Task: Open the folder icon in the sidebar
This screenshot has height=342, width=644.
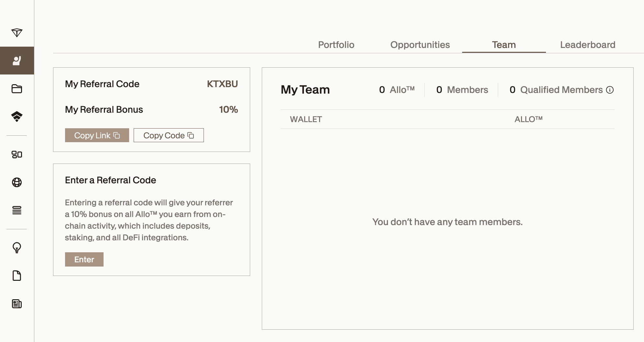Action: tap(17, 89)
